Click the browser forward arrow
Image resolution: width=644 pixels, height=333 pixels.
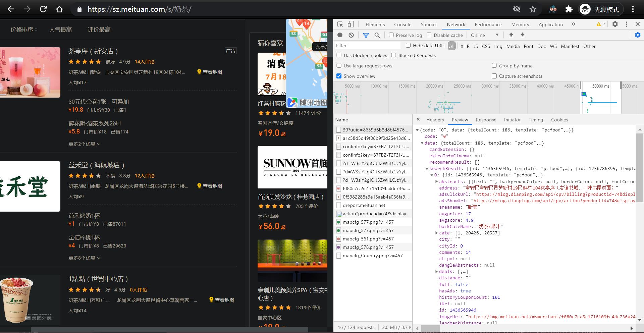tap(27, 9)
